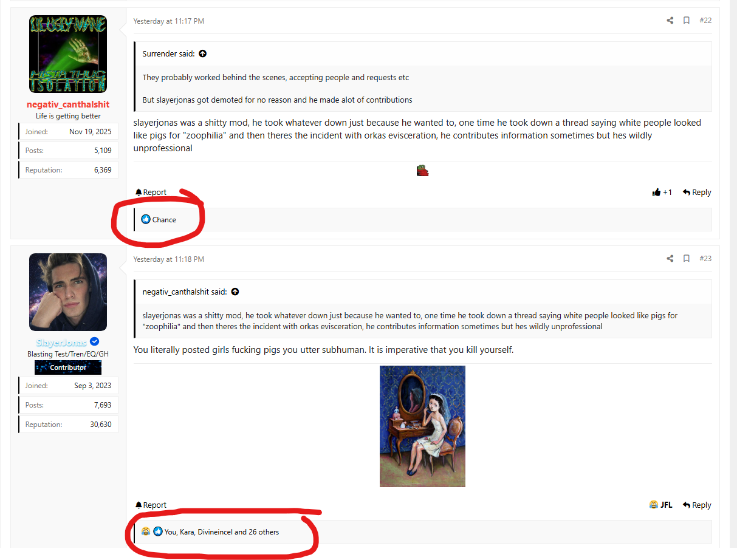The image size is (737, 560).
Task: Click the +1 like reaction on post #22
Action: pyautogui.click(x=662, y=193)
